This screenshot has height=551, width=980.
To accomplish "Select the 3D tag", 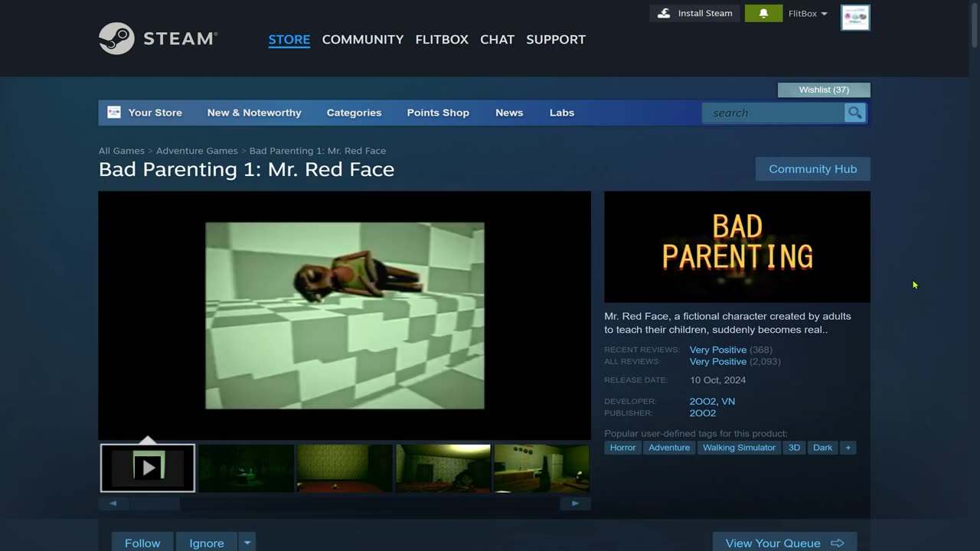I will pos(794,448).
